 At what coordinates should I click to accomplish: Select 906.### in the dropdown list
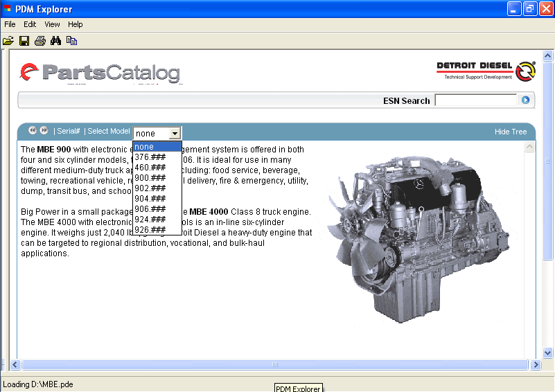point(150,209)
